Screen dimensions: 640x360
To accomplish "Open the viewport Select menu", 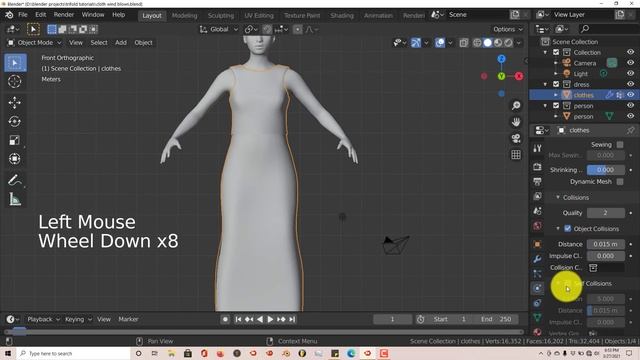I will 99,42.
